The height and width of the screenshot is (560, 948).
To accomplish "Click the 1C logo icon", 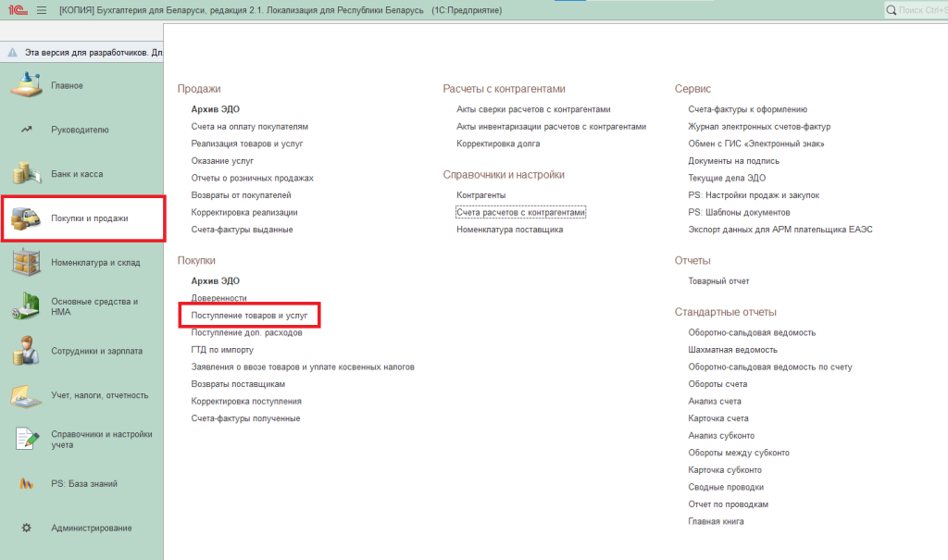I will [x=16, y=10].
